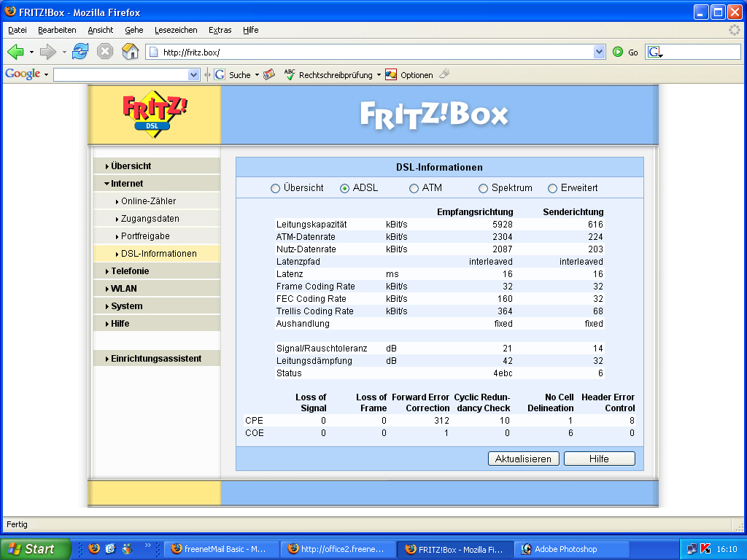Switch to the office2.freene… taskbar window
The width and height of the screenshot is (747, 560).
(x=338, y=549)
